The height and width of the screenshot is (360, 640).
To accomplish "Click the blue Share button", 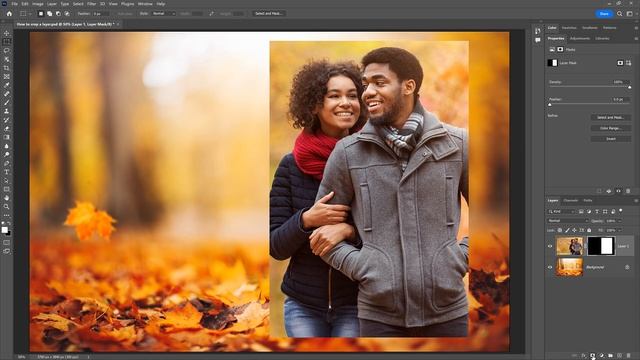I will (604, 13).
